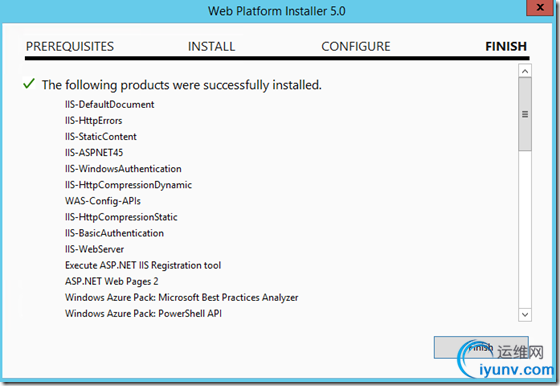This screenshot has height=386, width=560.
Task: Select 'IIS-BasicAuthentication' in the list
Action: pyautogui.click(x=114, y=233)
